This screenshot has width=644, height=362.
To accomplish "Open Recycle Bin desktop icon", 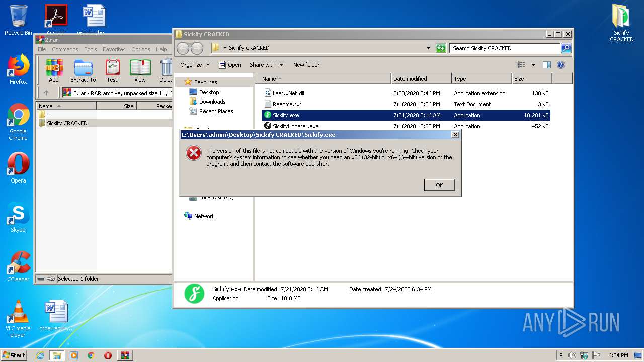I will click(18, 20).
